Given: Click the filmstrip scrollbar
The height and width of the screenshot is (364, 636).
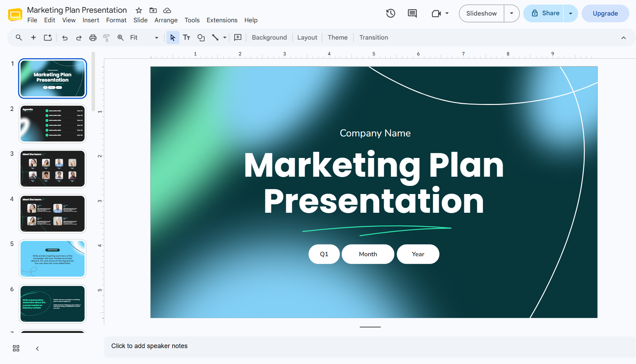Looking at the screenshot, I should 93,81.
